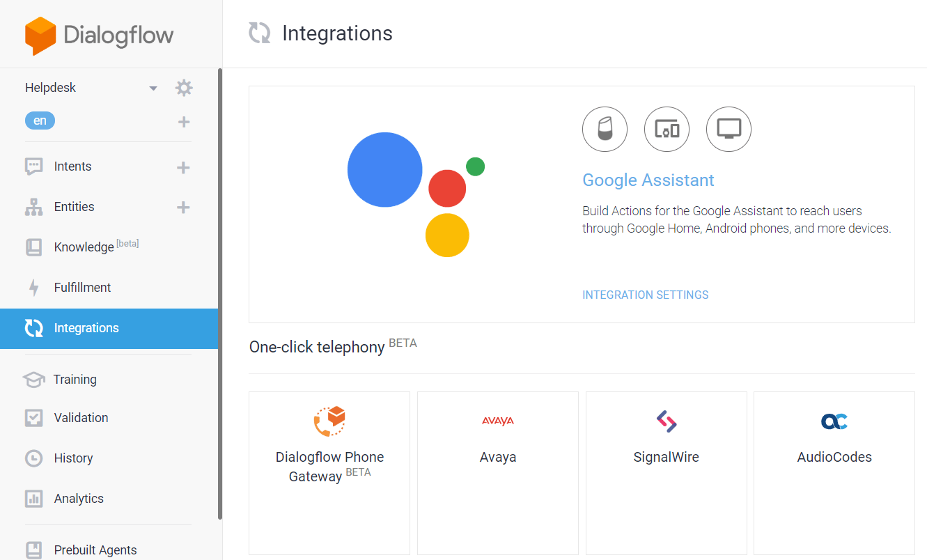Select the Avaya telephony card

498,473
